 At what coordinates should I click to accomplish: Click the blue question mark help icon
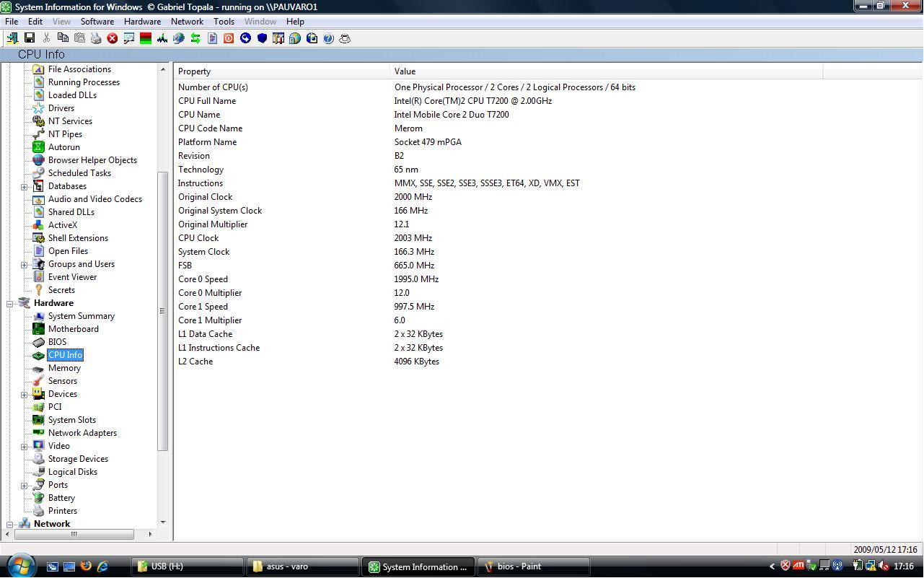(328, 38)
